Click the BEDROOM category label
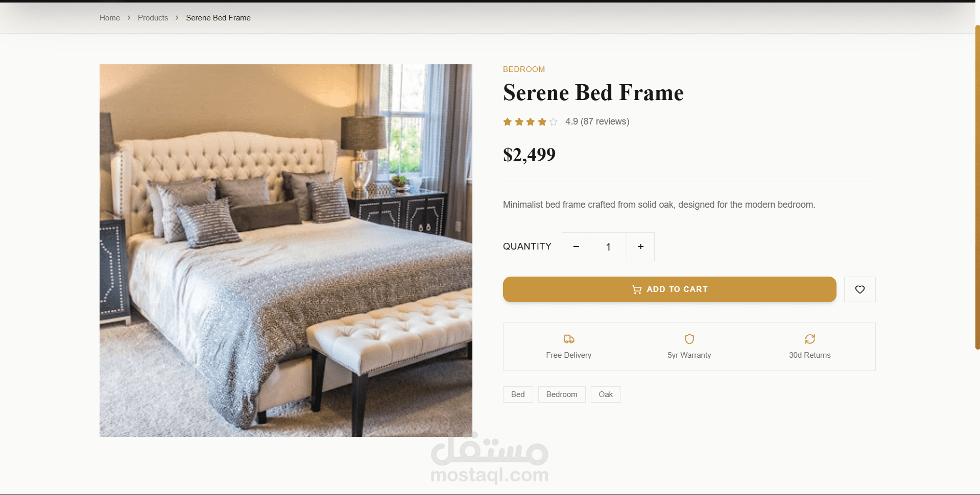This screenshot has width=980, height=495. click(x=524, y=69)
